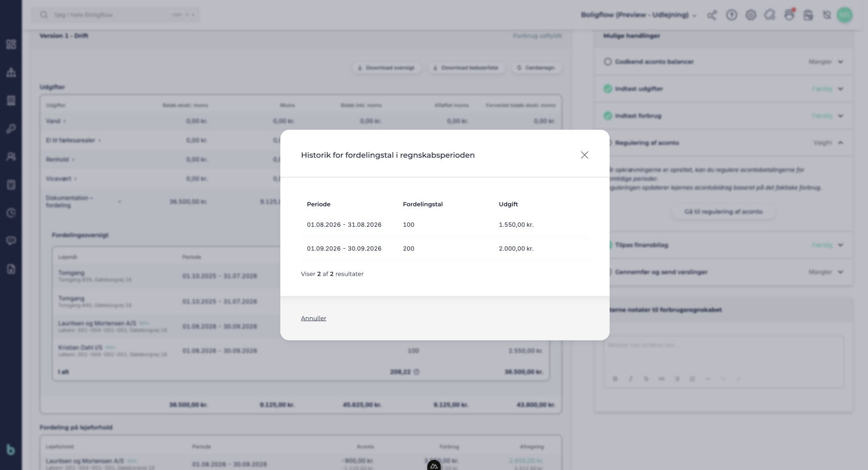Image resolution: width=868 pixels, height=470 pixels.
Task: Select the Periode column header
Action: 318,204
